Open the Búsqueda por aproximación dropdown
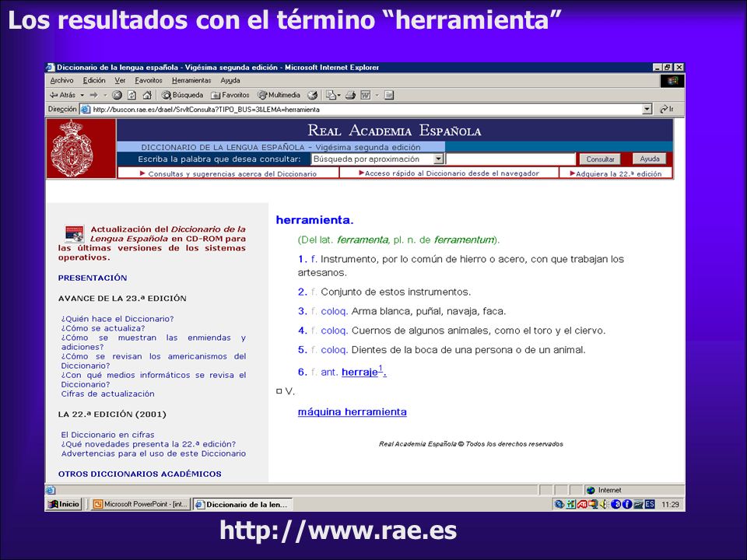The height and width of the screenshot is (560, 747). coord(377,159)
